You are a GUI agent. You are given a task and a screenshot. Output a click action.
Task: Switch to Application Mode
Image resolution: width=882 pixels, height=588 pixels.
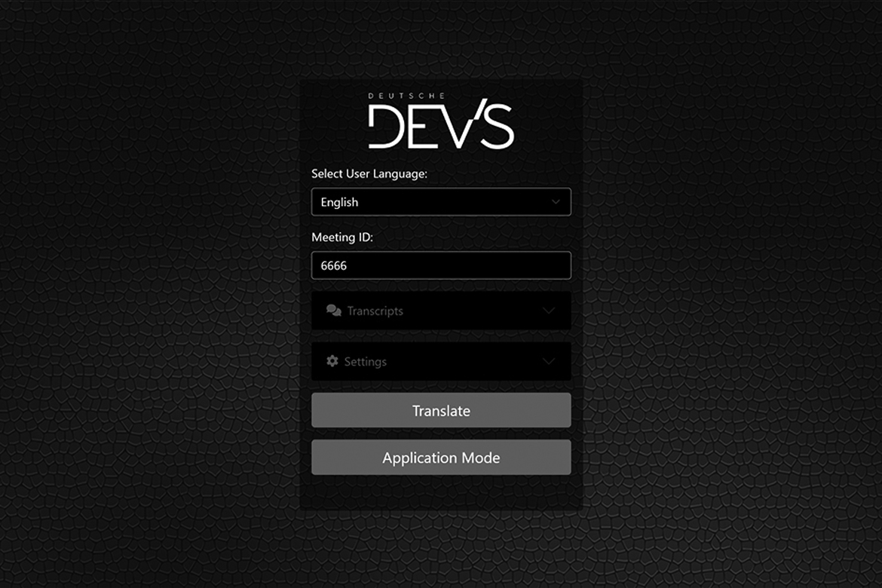point(441,458)
